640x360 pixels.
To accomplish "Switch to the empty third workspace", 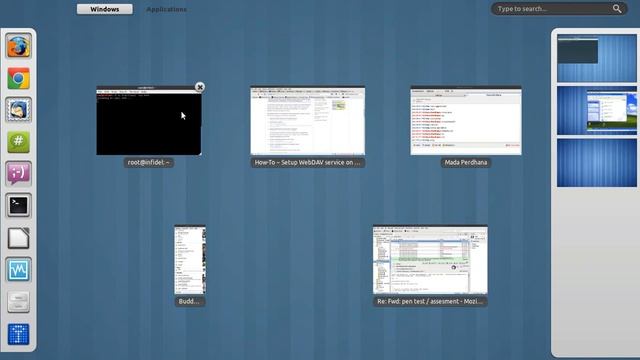I will point(597,163).
